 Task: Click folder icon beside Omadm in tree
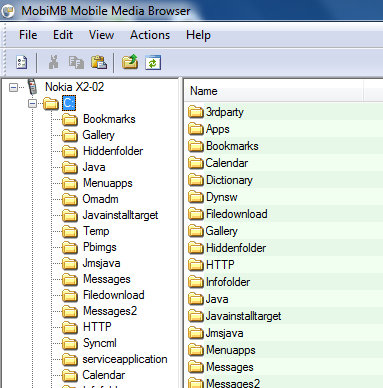coord(70,199)
